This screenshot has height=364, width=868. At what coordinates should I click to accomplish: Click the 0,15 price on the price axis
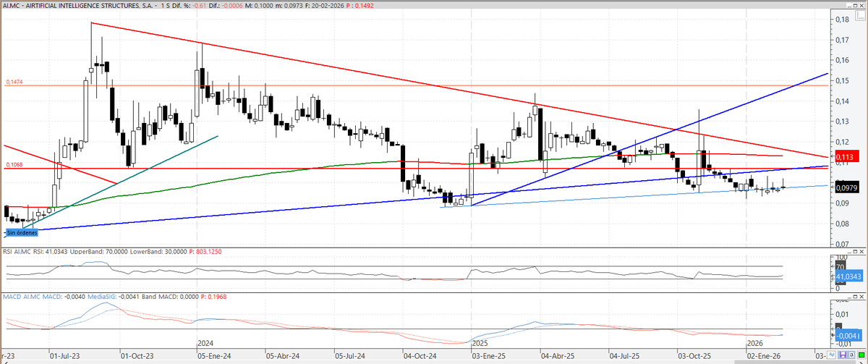843,80
